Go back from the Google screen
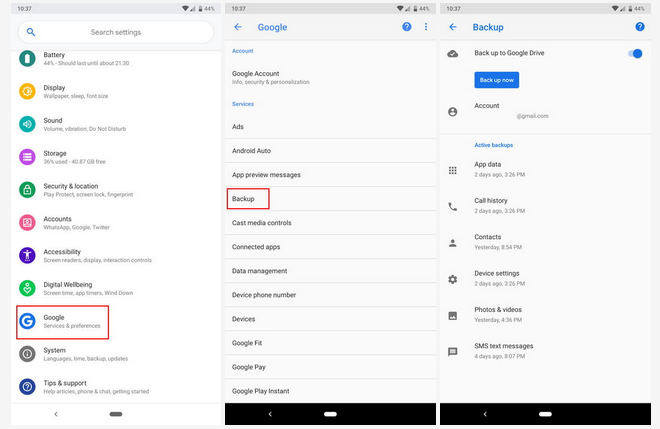Image resolution: width=660 pixels, height=429 pixels. point(238,27)
